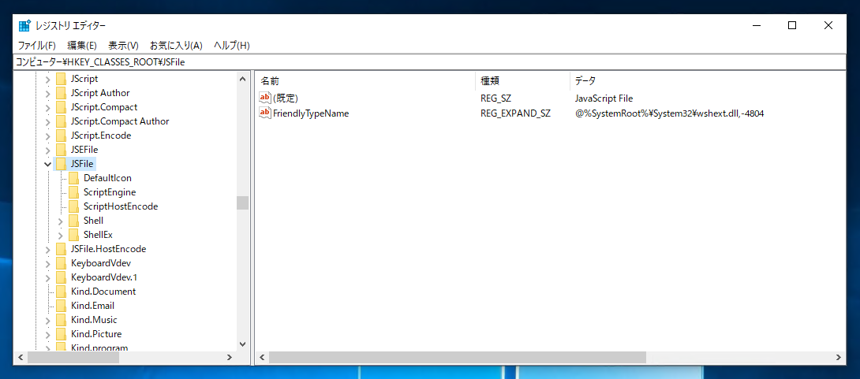Click the JScript folder icon
The width and height of the screenshot is (860, 379).
[61, 78]
